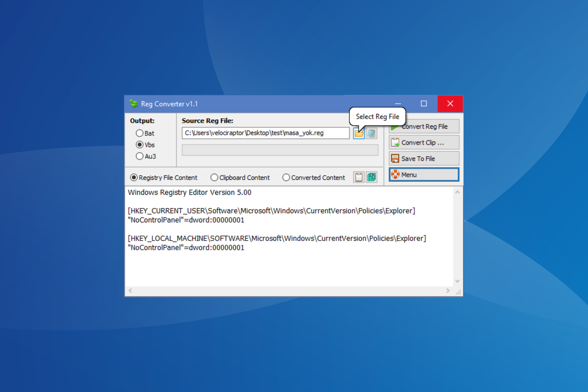This screenshot has width=588, height=392.
Task: Open the Menu button with lifebuoy icon
Action: pyautogui.click(x=424, y=175)
